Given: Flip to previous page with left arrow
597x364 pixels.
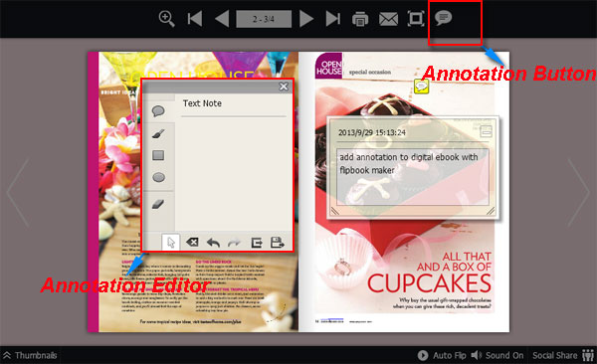Looking at the screenshot, I should click(x=18, y=193).
